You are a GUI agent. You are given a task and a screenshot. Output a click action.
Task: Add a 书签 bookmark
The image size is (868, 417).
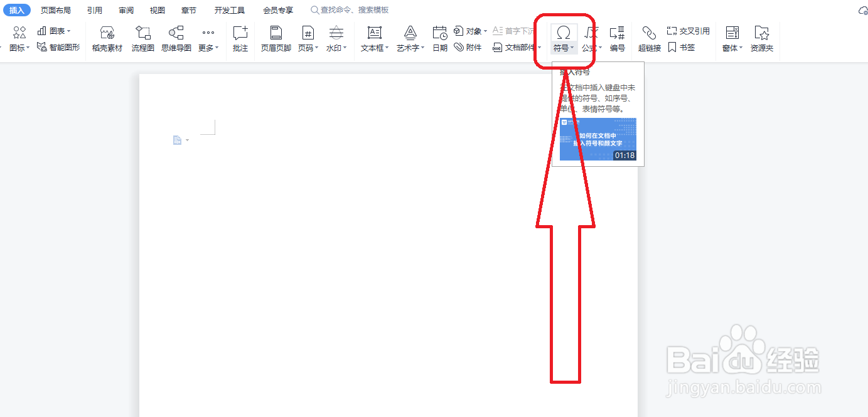tap(682, 47)
